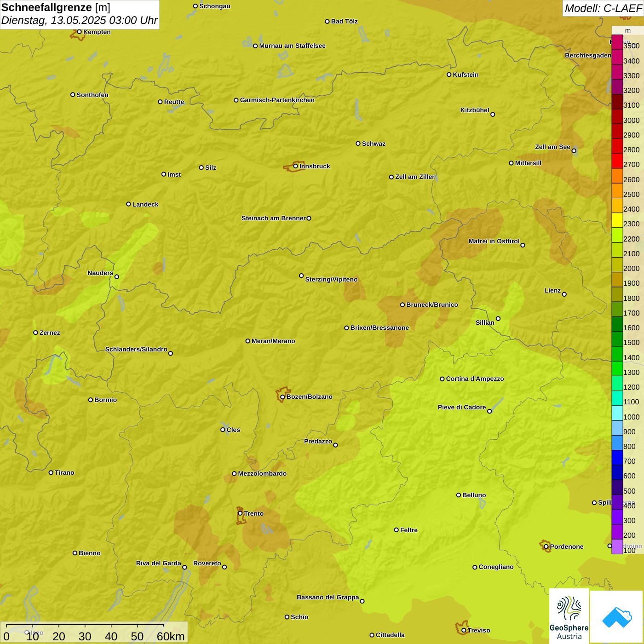Click the Steinach am Brenner label
Viewport: 644px width, 644px height.
pos(274,218)
